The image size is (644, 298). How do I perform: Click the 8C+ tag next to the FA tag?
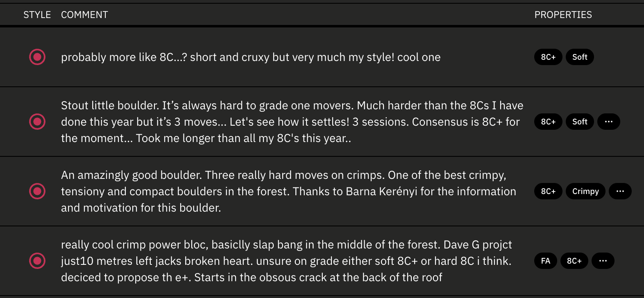[574, 261]
